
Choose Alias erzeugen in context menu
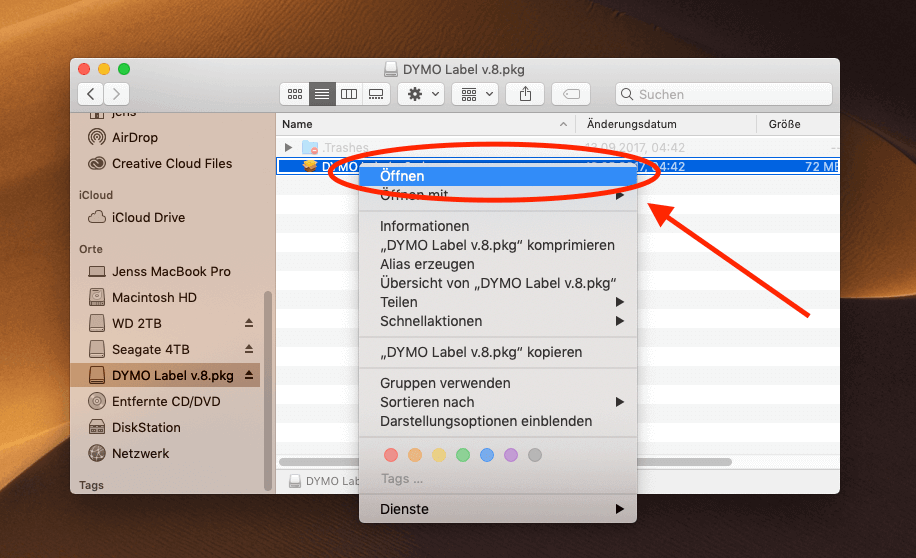coord(498,264)
